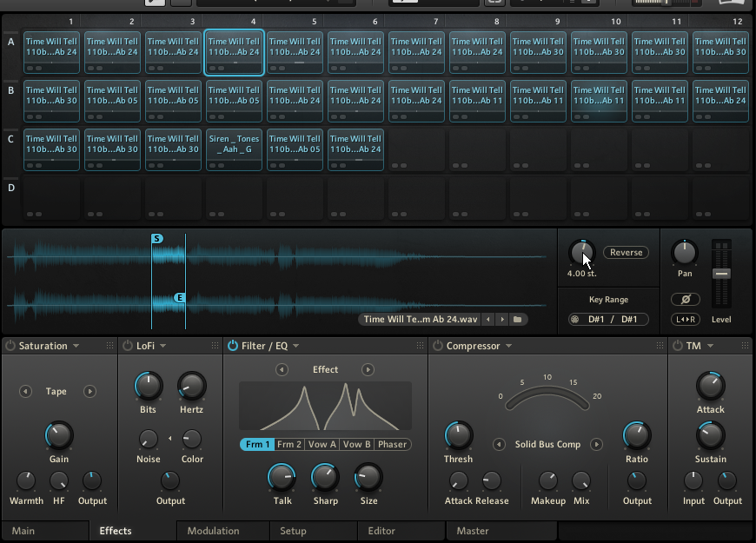Image resolution: width=756 pixels, height=543 pixels.
Task: Click the sample start S marker
Action: [x=157, y=238]
